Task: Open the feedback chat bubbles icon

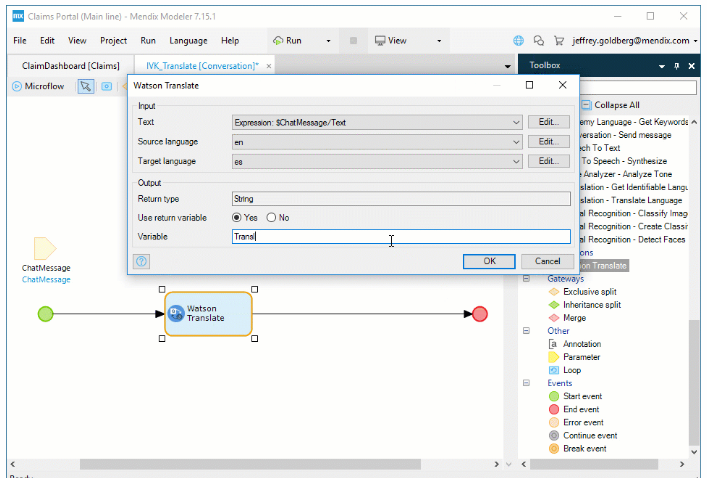Action: (x=539, y=41)
